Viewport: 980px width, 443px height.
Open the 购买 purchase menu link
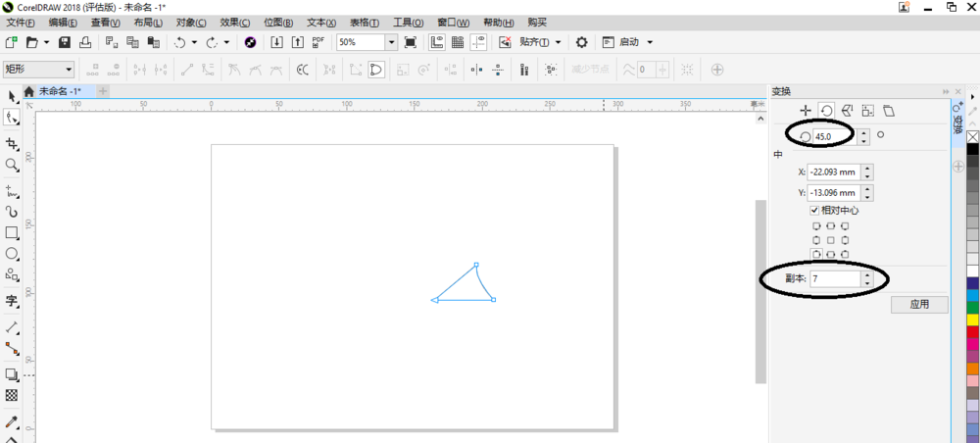coord(537,23)
